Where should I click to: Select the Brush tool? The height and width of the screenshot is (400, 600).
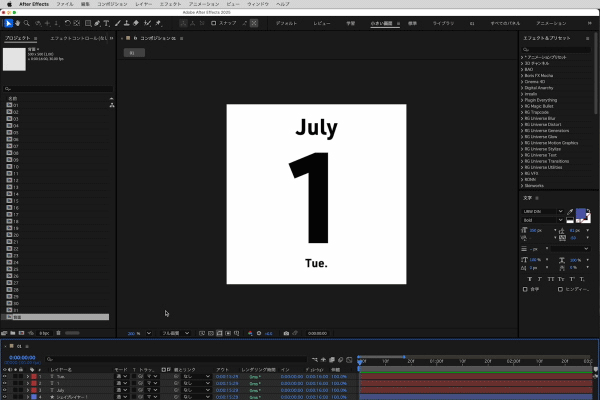tap(117, 23)
